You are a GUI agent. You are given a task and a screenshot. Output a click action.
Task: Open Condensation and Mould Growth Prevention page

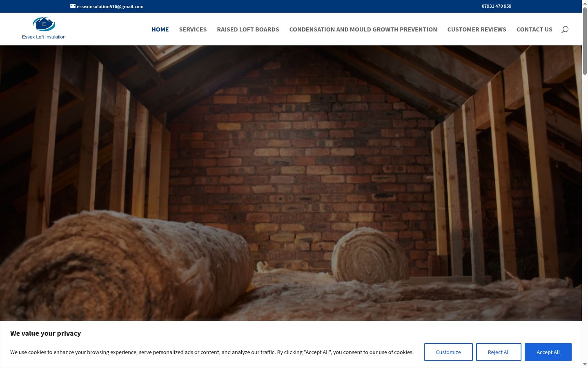[363, 29]
